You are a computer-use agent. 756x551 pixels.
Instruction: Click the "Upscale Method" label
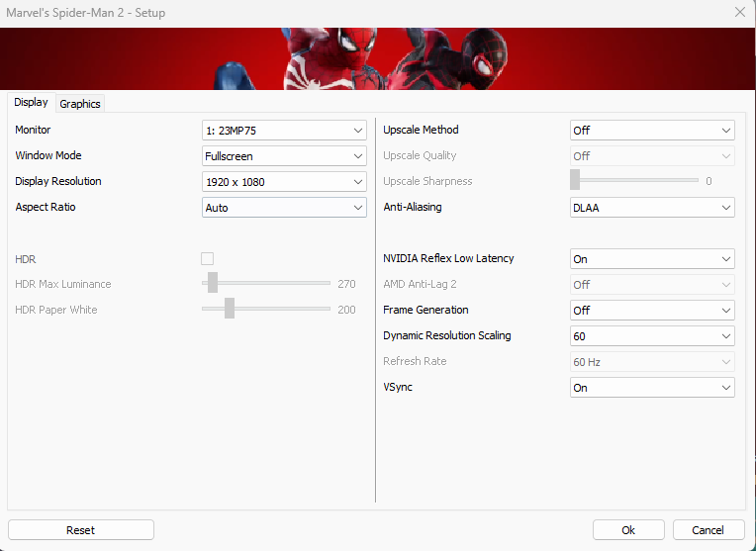click(x=421, y=130)
